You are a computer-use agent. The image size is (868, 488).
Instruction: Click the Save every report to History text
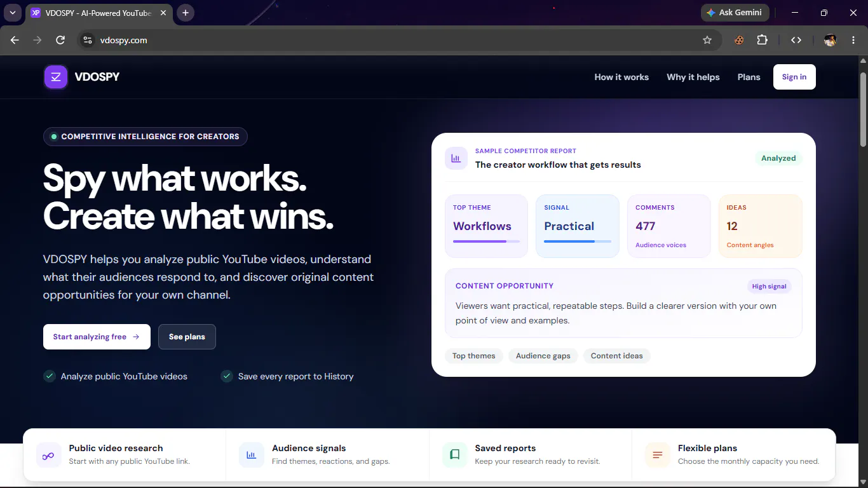(295, 376)
